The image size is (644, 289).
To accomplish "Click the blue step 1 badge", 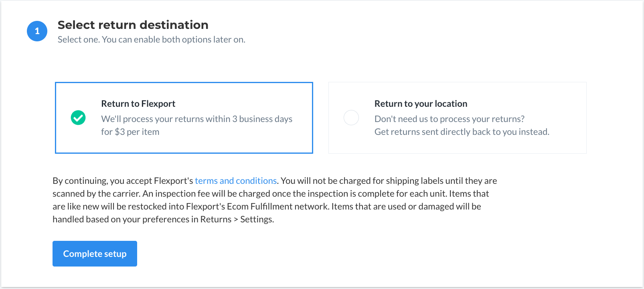I will coord(37,31).
